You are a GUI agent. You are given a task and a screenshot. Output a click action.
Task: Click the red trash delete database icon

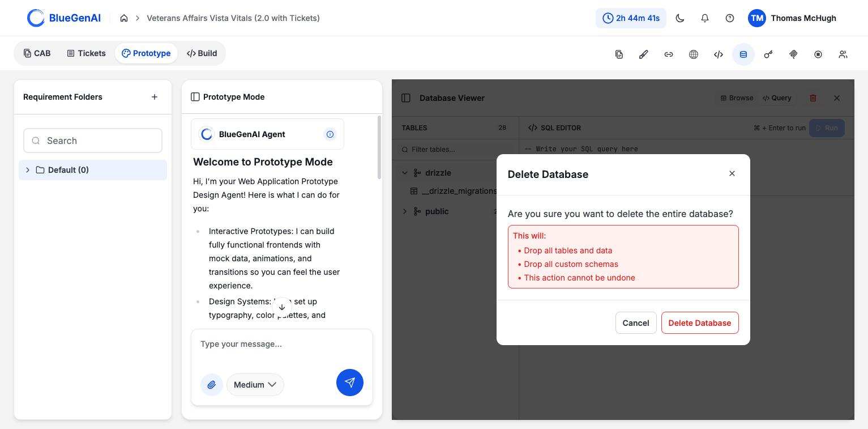point(813,98)
